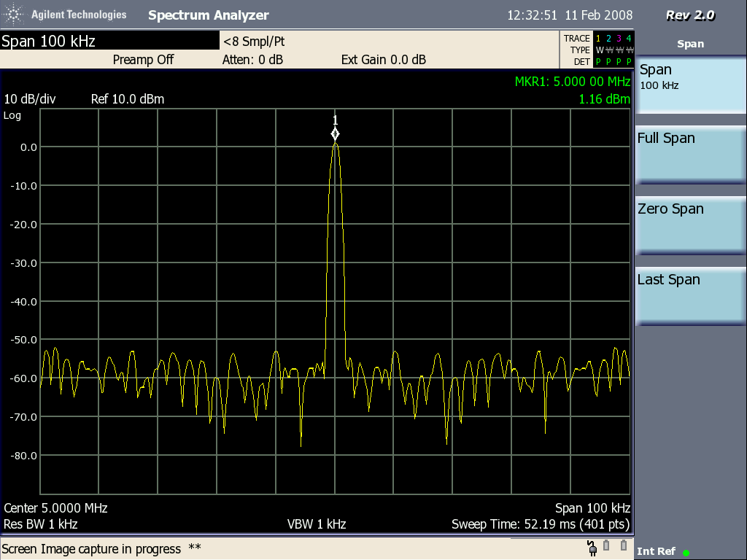Click the '-80.0' y-axis label

coord(24,456)
